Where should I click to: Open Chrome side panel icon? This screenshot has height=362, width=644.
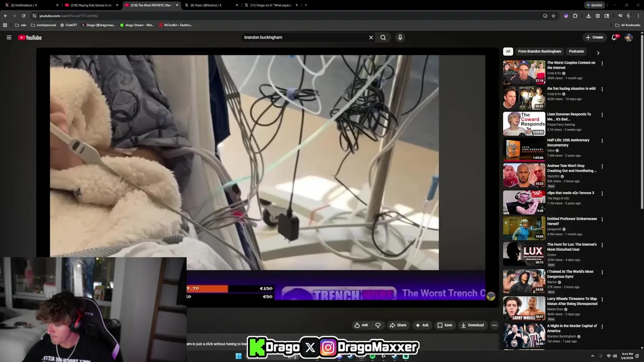click(598, 16)
